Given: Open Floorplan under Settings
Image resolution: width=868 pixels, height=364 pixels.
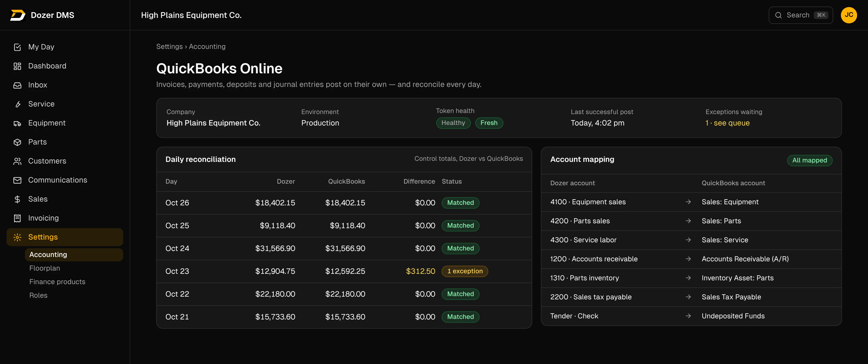Looking at the screenshot, I should (x=44, y=268).
